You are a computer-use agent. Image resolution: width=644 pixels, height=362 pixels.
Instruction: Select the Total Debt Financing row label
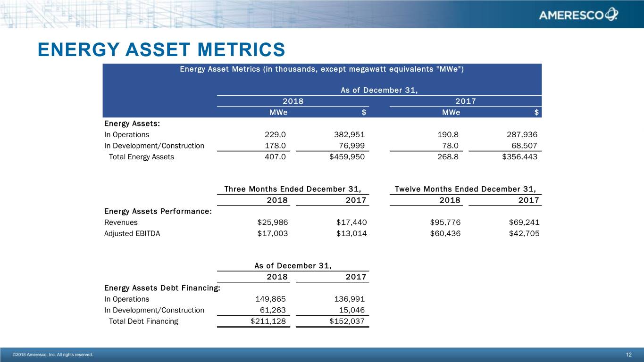pos(143,321)
